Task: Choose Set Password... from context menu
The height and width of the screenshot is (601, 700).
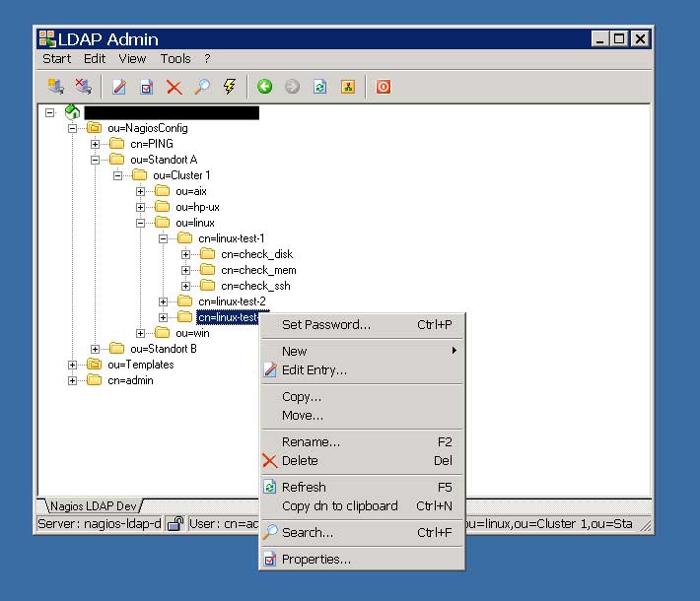Action: (x=362, y=325)
